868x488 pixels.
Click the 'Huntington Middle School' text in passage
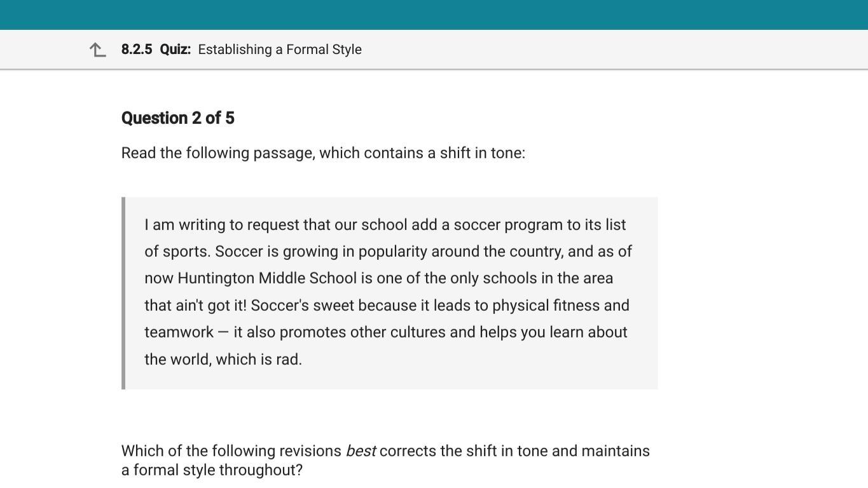[x=267, y=278]
